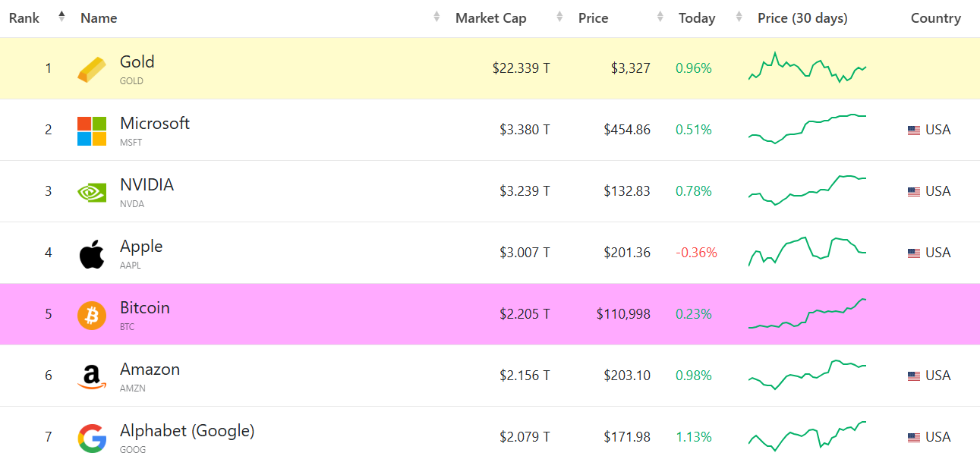Click Amazon's 0.98% daily change
The width and height of the screenshot is (980, 456).
click(694, 376)
